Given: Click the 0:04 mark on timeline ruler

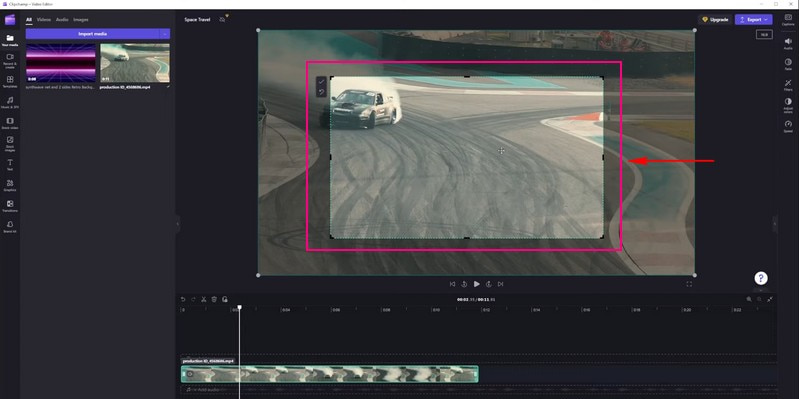Looking at the screenshot, I should [x=286, y=310].
